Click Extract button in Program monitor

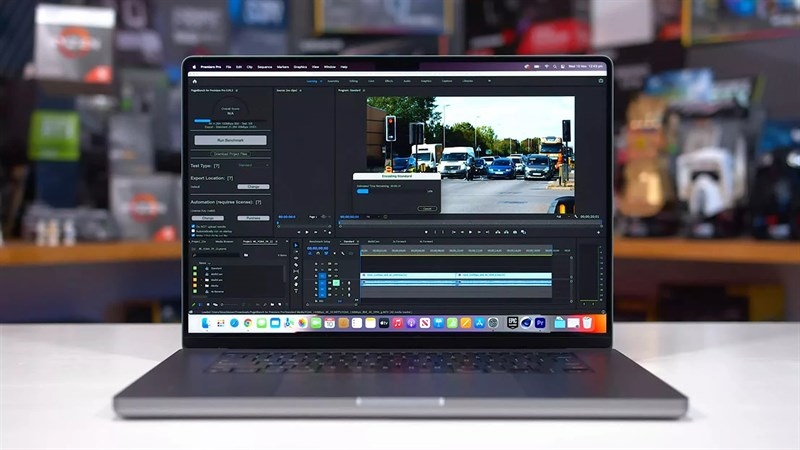click(x=506, y=232)
